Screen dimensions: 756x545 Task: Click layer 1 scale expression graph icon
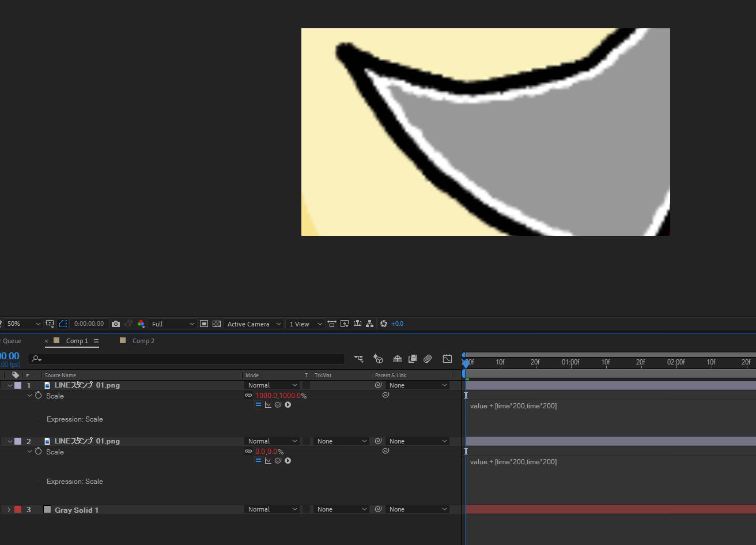tap(268, 405)
